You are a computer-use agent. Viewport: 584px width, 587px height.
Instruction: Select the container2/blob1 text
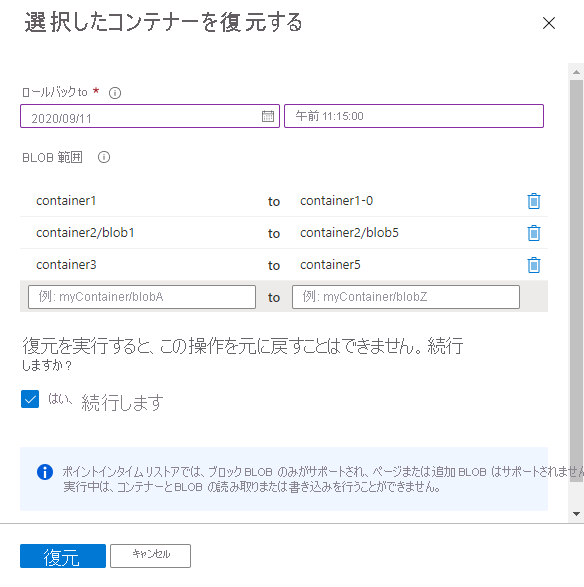coord(85,233)
